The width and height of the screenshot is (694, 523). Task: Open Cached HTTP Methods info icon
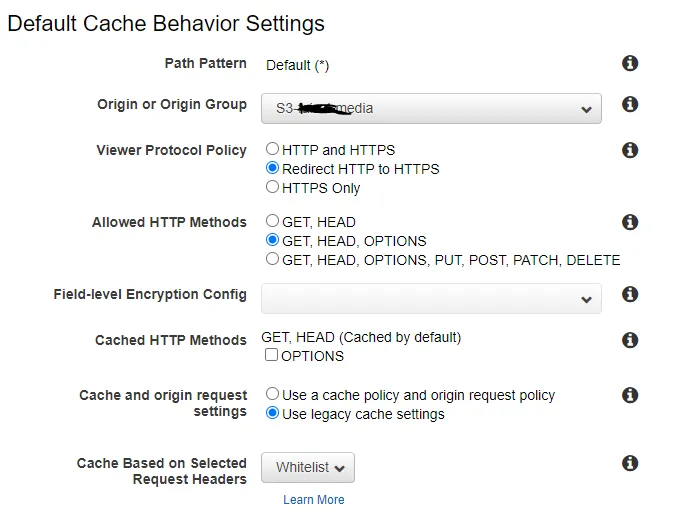coord(630,340)
